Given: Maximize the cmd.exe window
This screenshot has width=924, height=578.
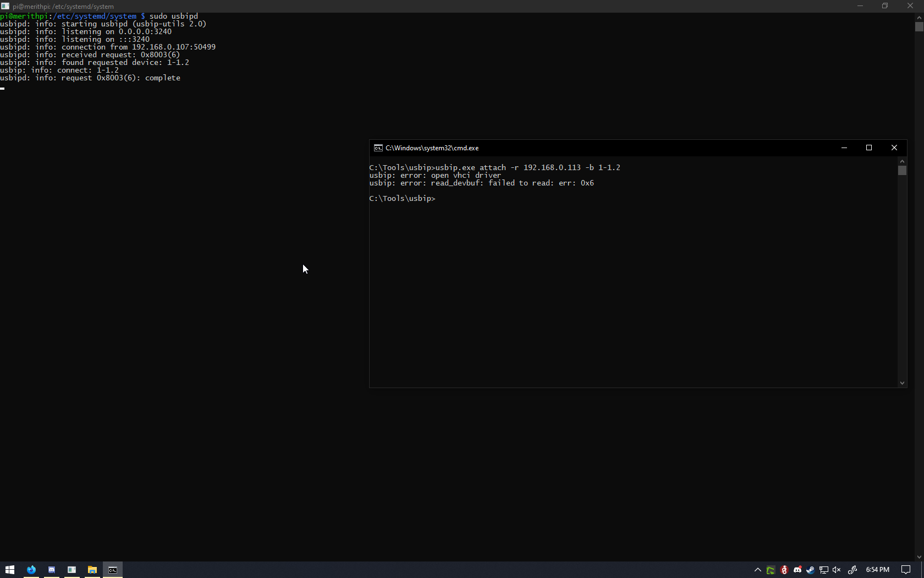Looking at the screenshot, I should (869, 148).
